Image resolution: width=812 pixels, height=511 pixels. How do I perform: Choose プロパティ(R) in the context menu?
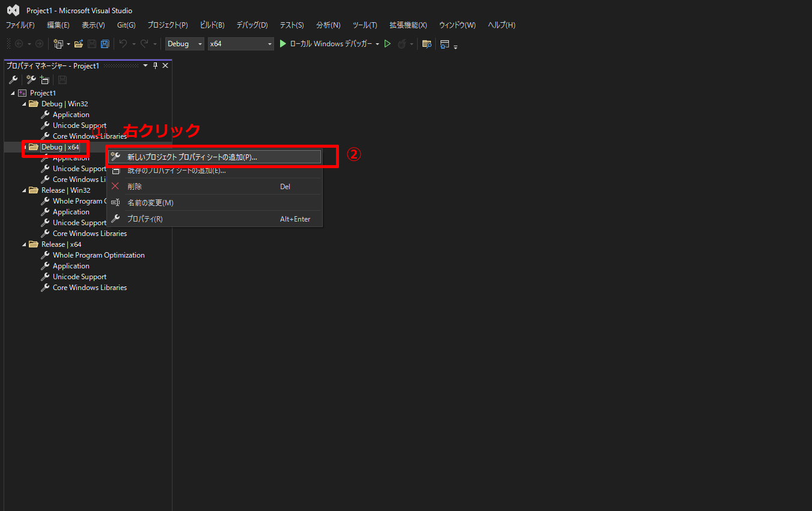[x=215, y=219]
